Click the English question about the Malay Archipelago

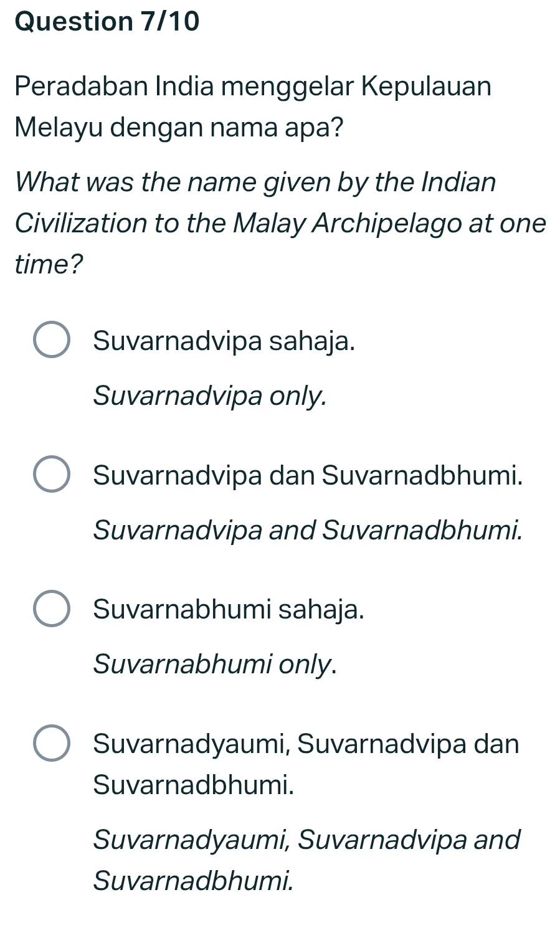[278, 222]
